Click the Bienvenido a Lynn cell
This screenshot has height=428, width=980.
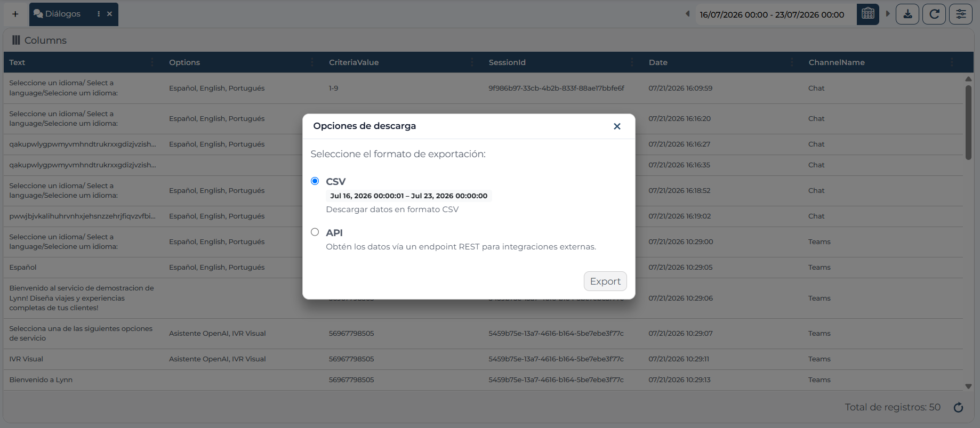coord(41,379)
